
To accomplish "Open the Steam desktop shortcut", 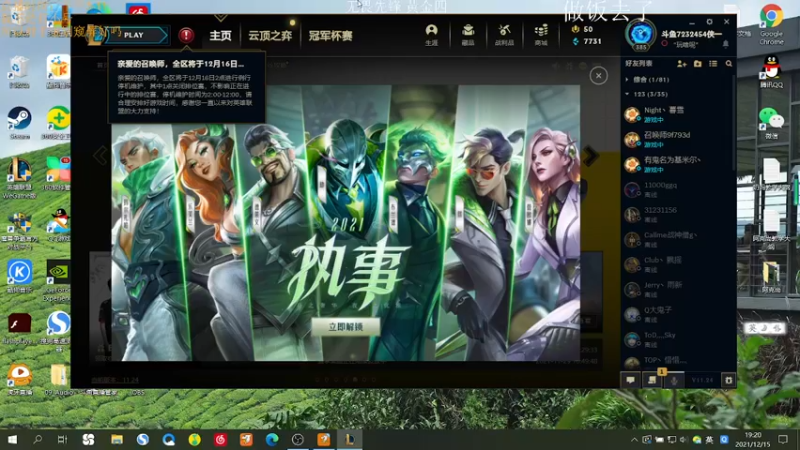I will tap(19, 122).
